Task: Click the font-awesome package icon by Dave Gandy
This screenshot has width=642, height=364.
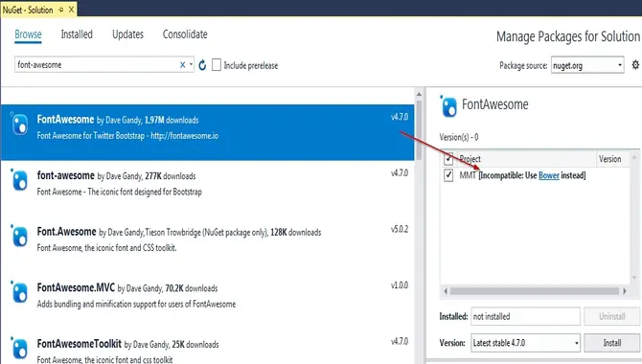Action: pyautogui.click(x=19, y=180)
